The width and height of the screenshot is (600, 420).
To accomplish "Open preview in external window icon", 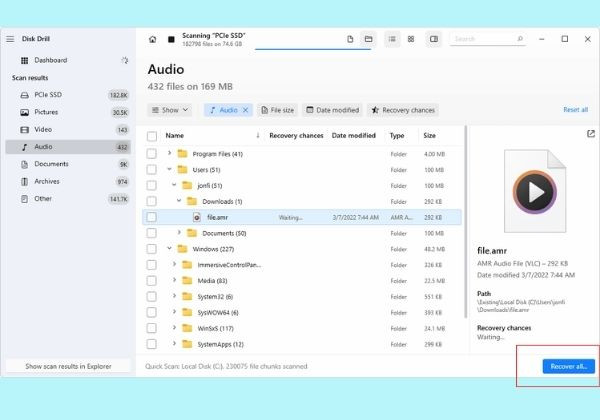I will pyautogui.click(x=591, y=133).
